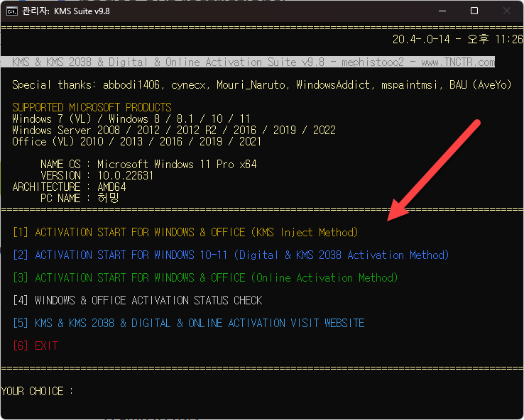The image size is (524, 420).
Task: Select option [3] Online Activation Method line
Action: point(205,278)
